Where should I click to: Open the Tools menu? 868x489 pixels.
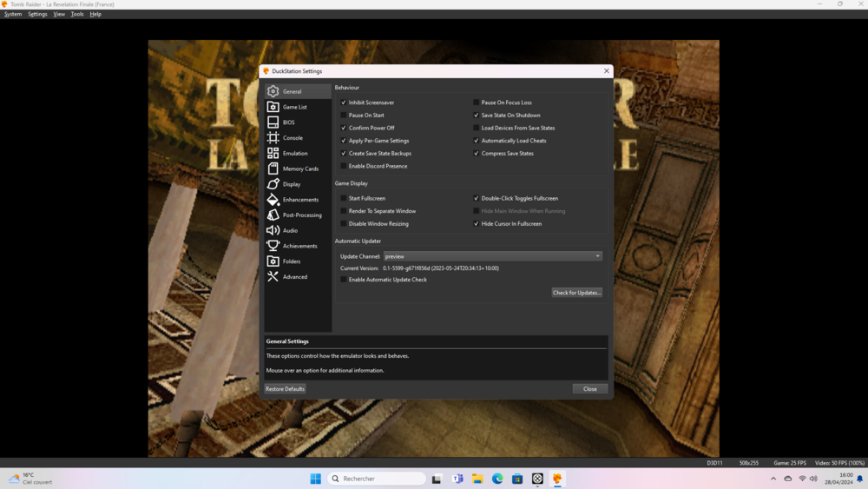(77, 14)
